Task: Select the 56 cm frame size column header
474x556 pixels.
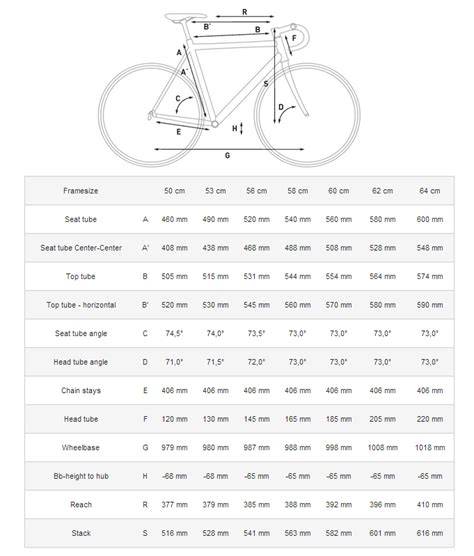Action: pyautogui.click(x=256, y=191)
